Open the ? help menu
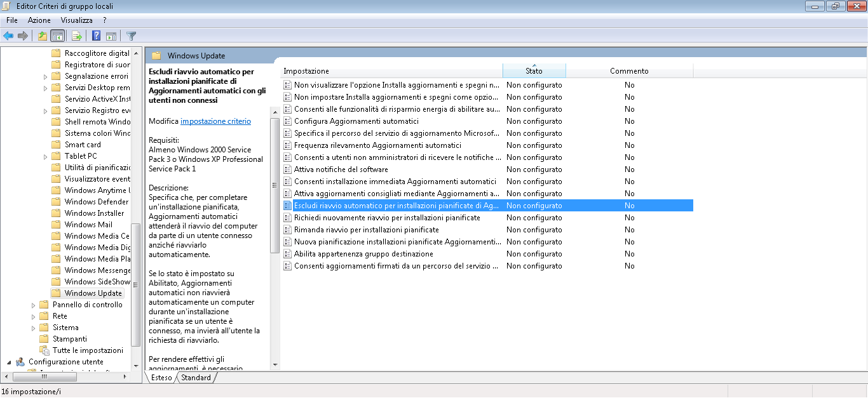 click(x=105, y=20)
